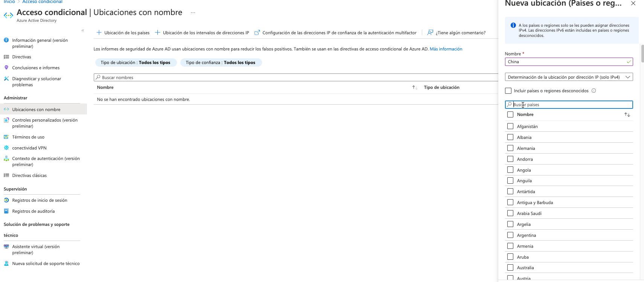Click the external link icon for multifactor configuration
The height and width of the screenshot is (282, 644).
tap(257, 33)
